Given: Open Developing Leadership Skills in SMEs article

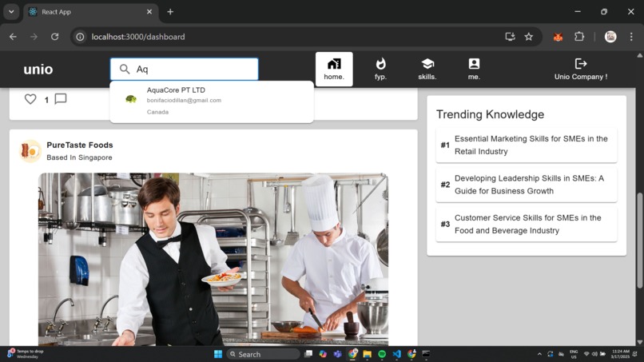Looking at the screenshot, I should [x=527, y=185].
